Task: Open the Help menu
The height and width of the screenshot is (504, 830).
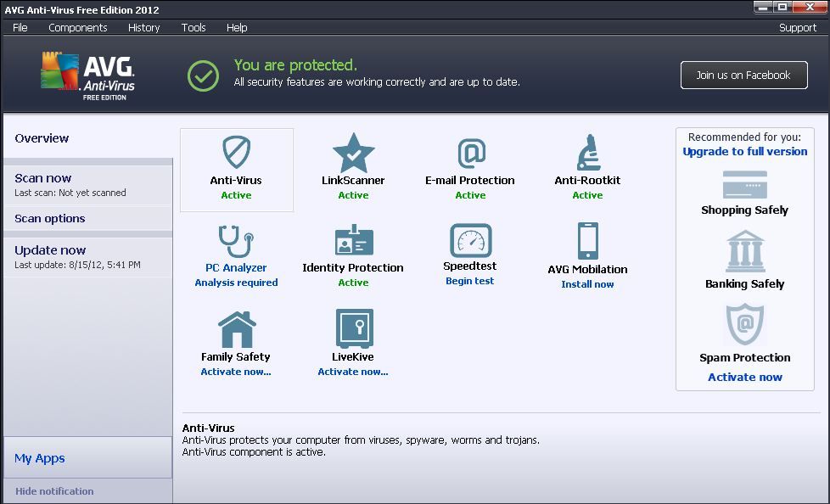Action: coord(237,27)
